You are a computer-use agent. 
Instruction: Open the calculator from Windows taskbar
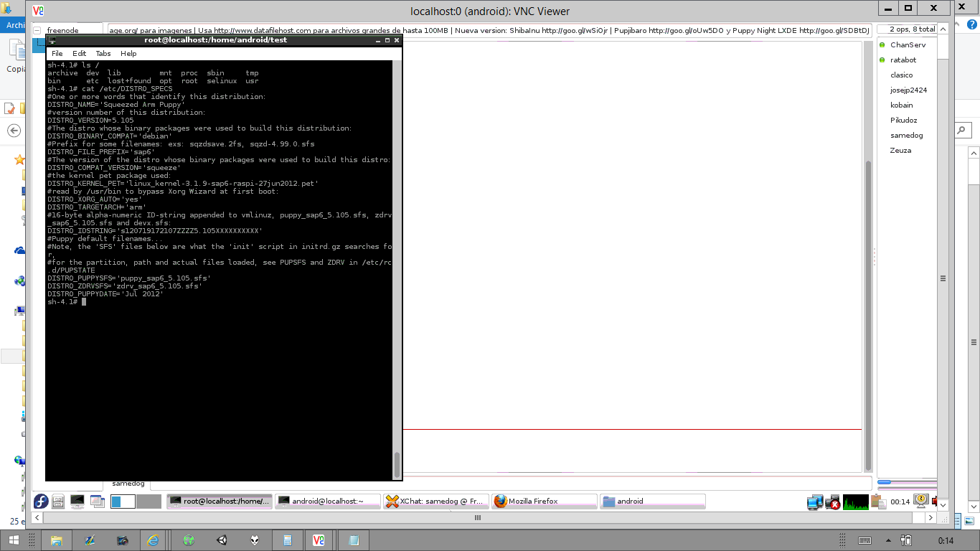288,540
